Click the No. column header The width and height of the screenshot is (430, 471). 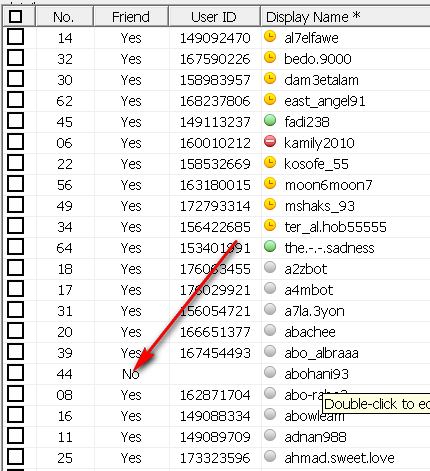(64, 17)
